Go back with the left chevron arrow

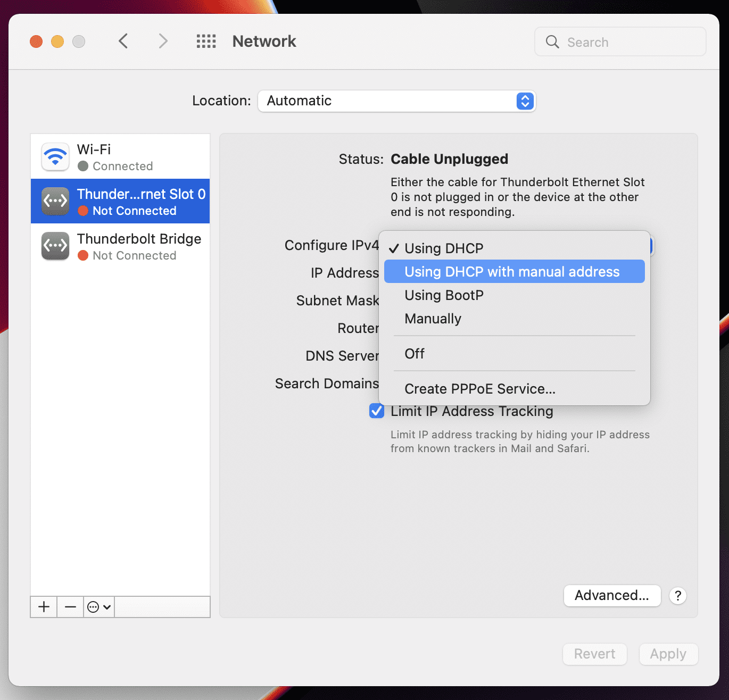[123, 41]
